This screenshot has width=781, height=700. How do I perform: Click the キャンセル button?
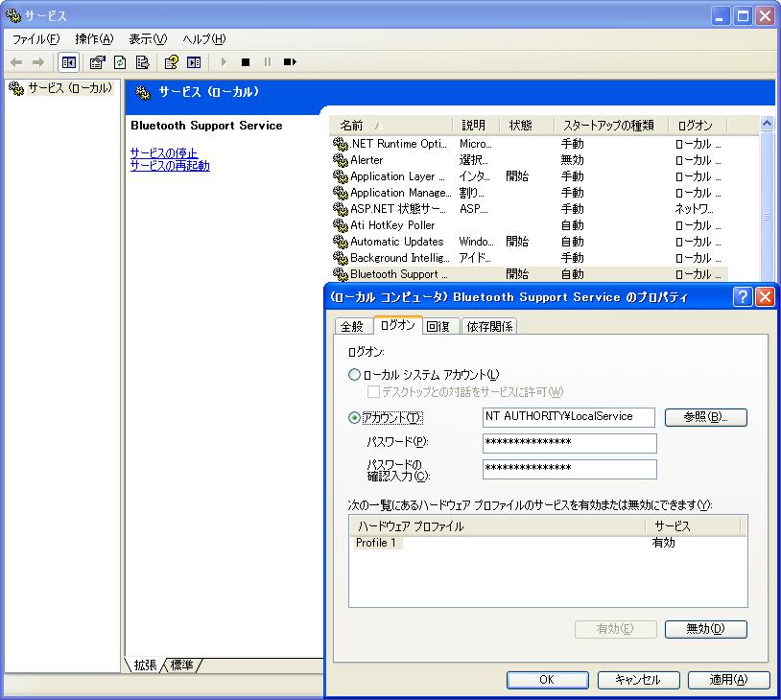[639, 680]
